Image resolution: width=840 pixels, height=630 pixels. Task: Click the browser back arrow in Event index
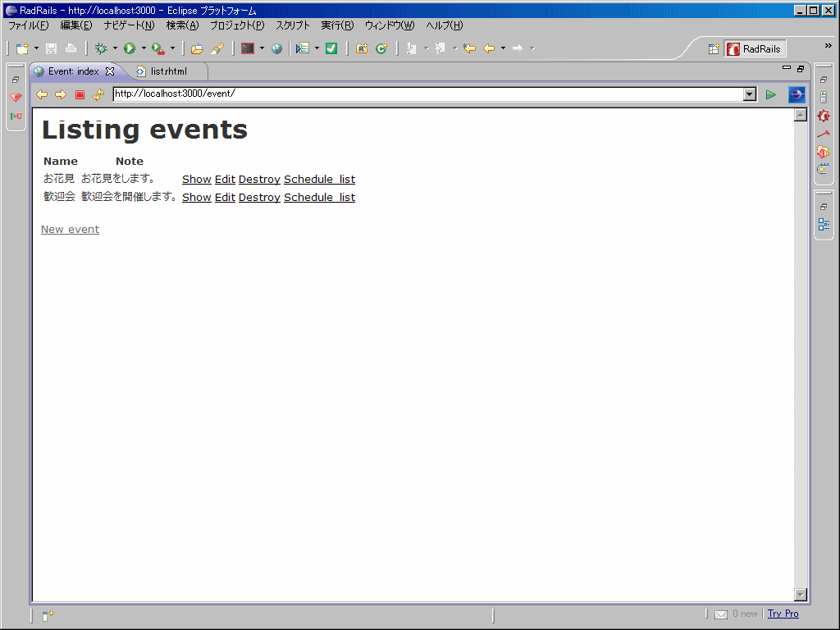tap(42, 95)
